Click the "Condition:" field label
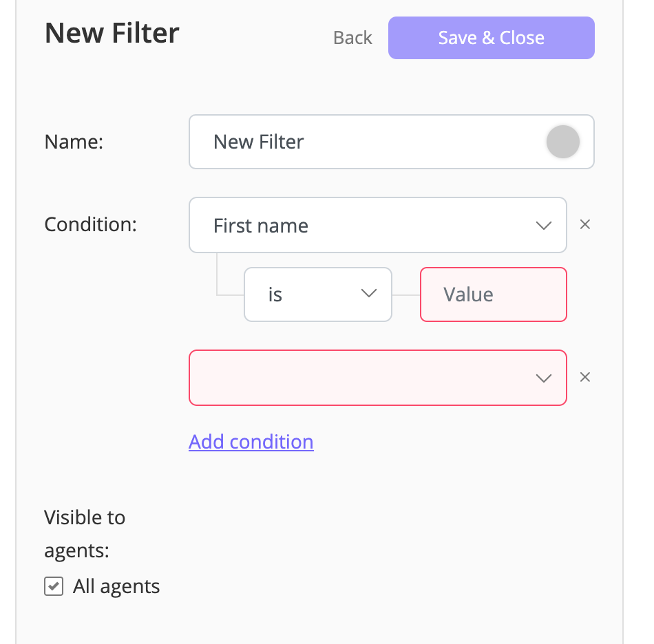Screen dimensions: 654x644 tap(91, 224)
